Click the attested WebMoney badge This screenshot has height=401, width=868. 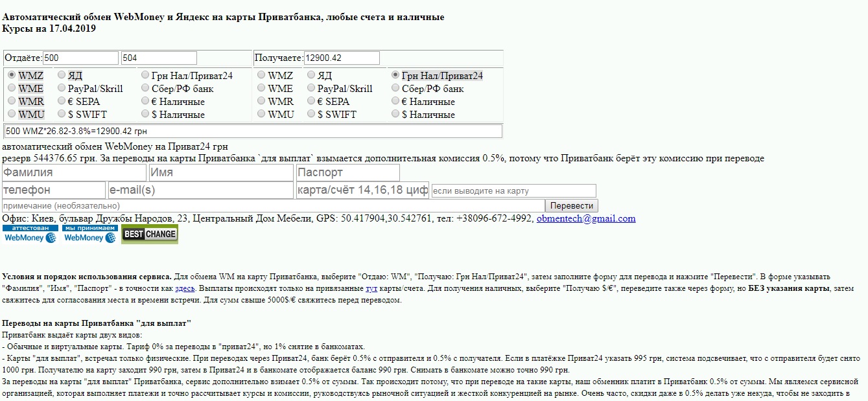pyautogui.click(x=30, y=234)
